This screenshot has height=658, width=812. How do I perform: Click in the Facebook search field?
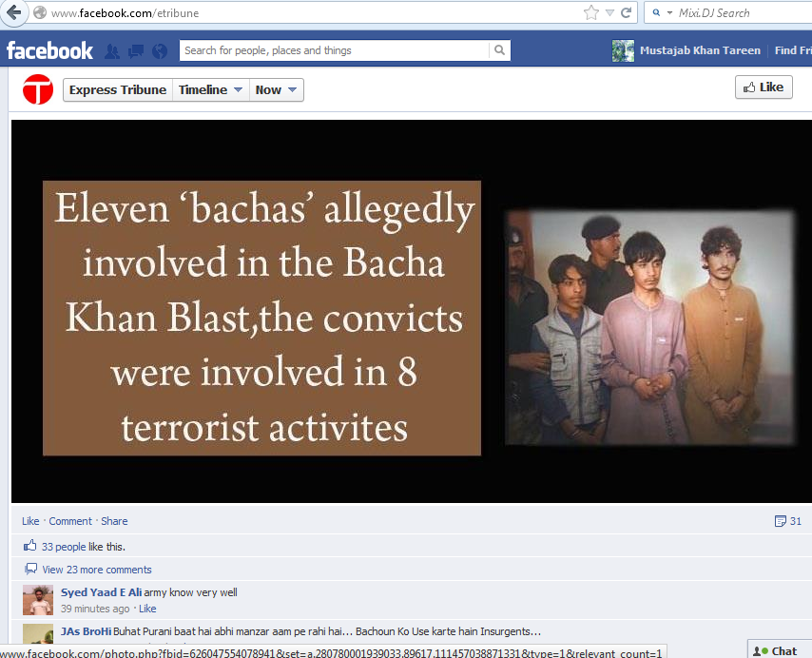coord(334,50)
